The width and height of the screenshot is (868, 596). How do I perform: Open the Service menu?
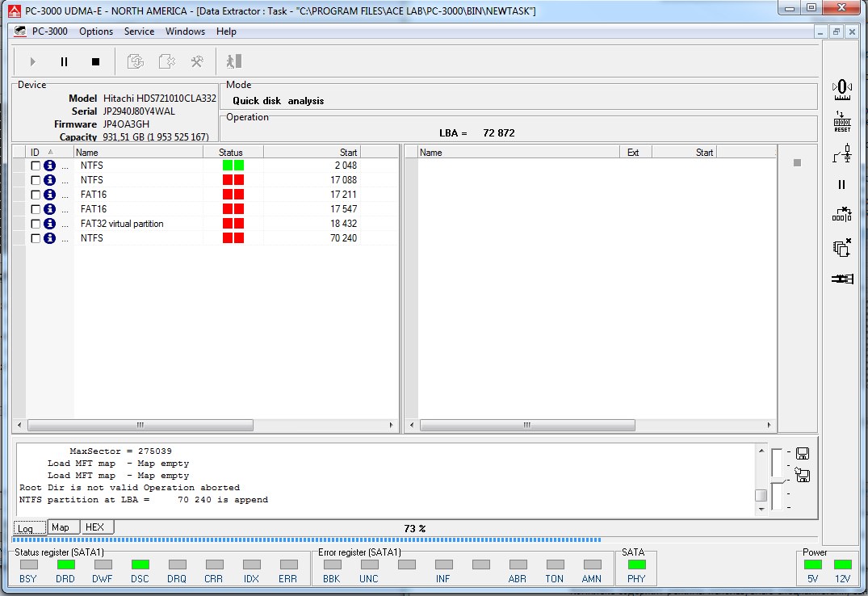click(139, 31)
